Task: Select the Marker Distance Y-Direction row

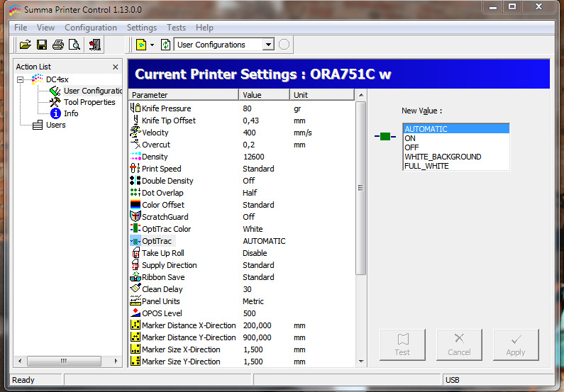Action: click(241, 337)
